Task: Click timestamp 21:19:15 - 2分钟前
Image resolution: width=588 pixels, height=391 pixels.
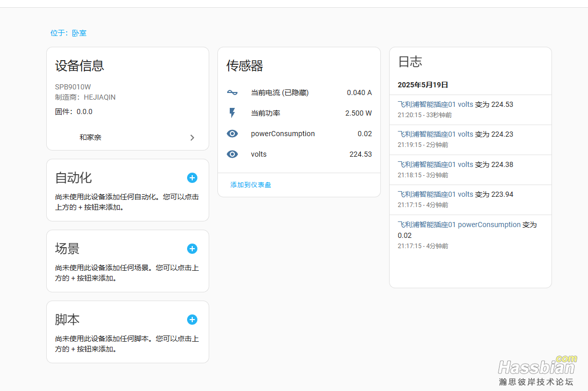Action: [x=422, y=145]
